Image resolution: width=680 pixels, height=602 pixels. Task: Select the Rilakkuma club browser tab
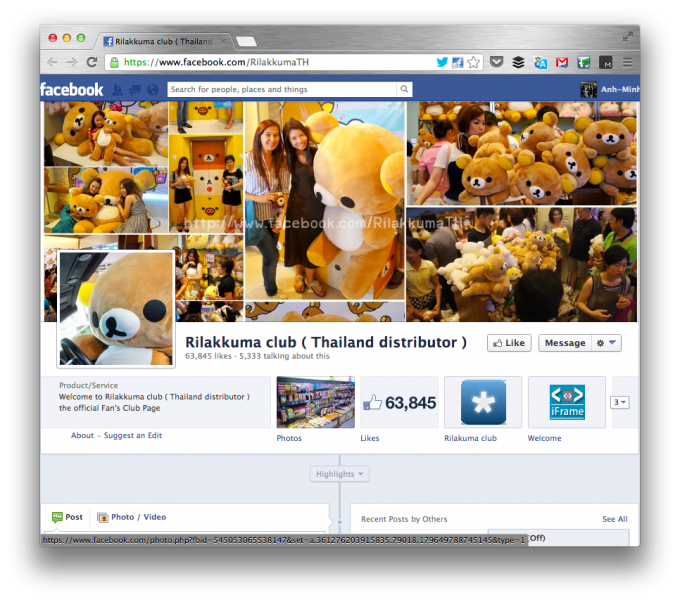coord(163,41)
